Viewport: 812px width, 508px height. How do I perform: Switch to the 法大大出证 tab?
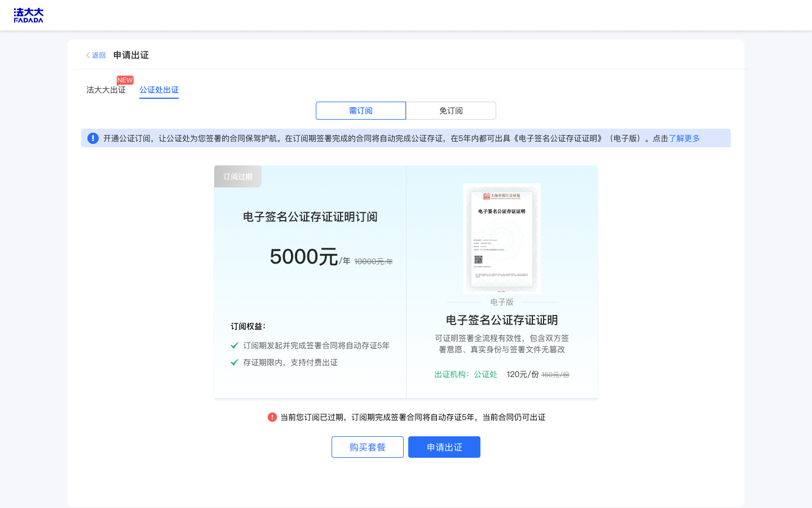coord(106,90)
